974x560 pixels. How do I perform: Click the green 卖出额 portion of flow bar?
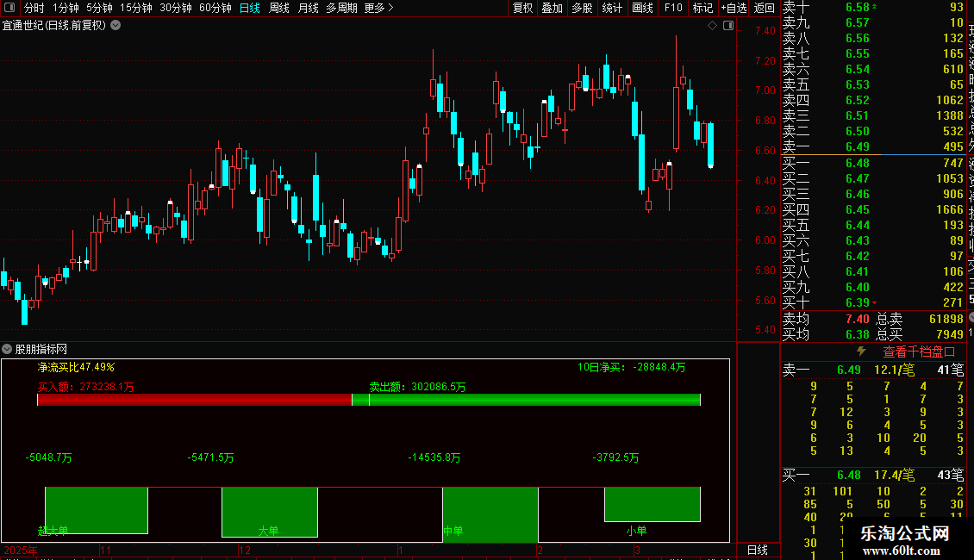coord(526,400)
